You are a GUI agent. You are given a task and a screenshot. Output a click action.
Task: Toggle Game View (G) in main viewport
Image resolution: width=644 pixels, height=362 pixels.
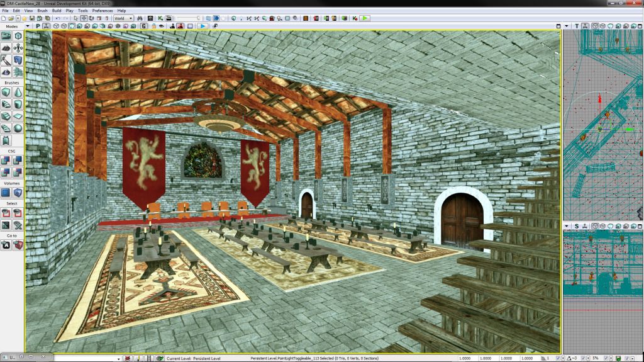click(x=144, y=26)
